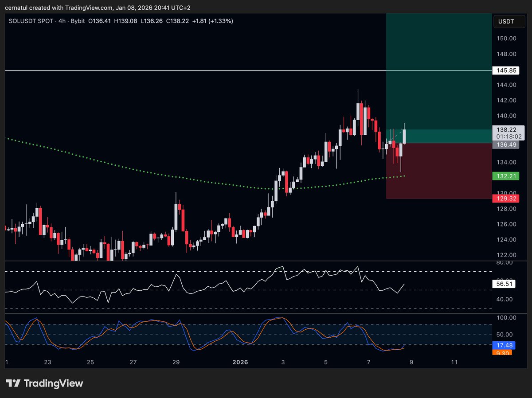The image size is (532, 398).
Task: Click the Bybit exchange name in the legend
Action: pos(78,21)
